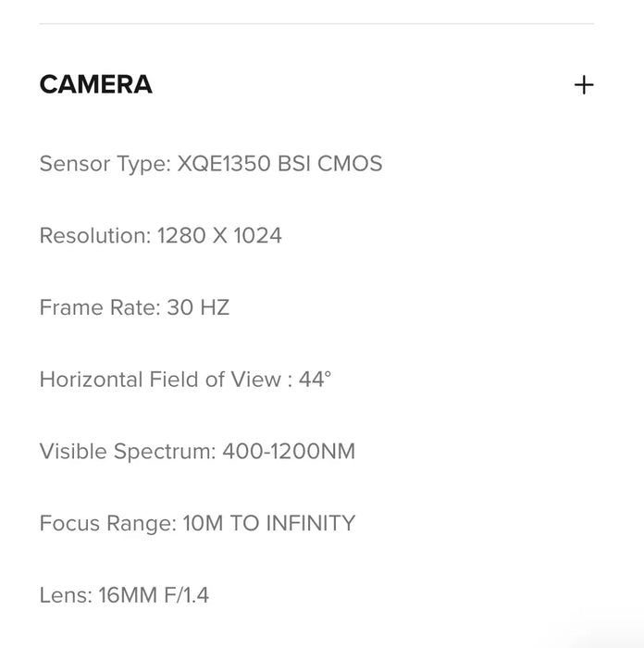Click the Resolution label
Screen dimensions: 644x648
click(x=94, y=236)
